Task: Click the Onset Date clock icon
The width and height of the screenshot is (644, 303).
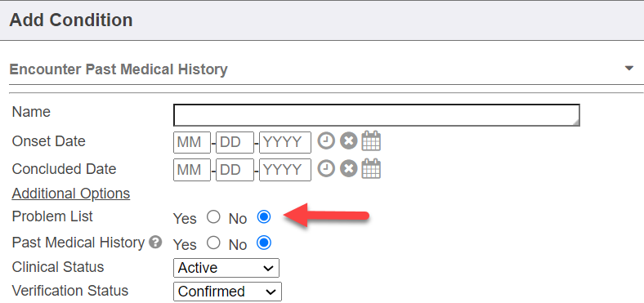Action: pos(326,141)
